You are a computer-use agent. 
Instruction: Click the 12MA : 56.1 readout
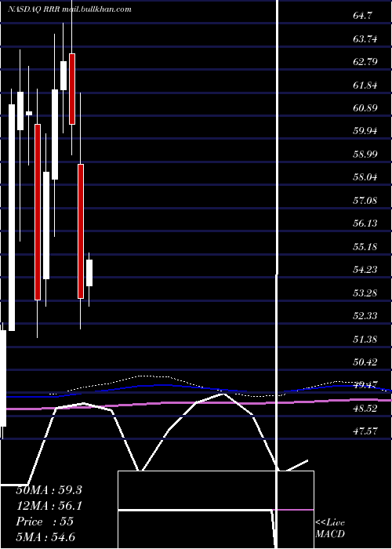[x=49, y=506]
